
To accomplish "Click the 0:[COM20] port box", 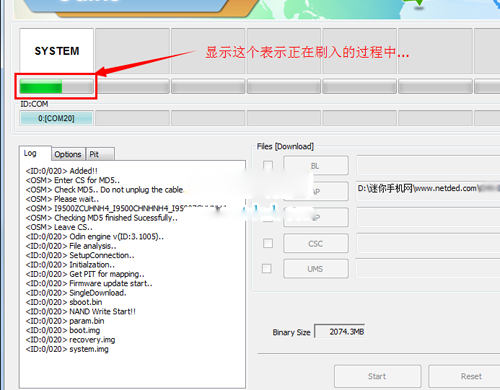I will click(56, 118).
